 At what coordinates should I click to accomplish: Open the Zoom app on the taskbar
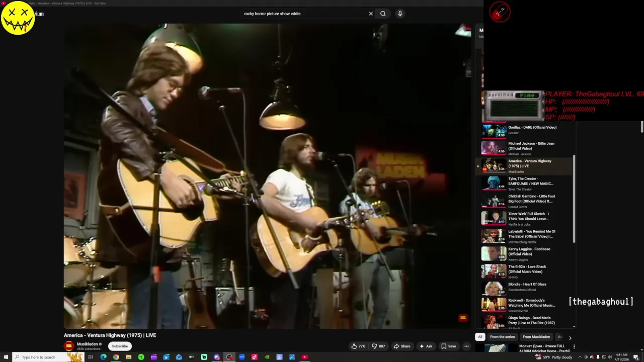(242, 357)
